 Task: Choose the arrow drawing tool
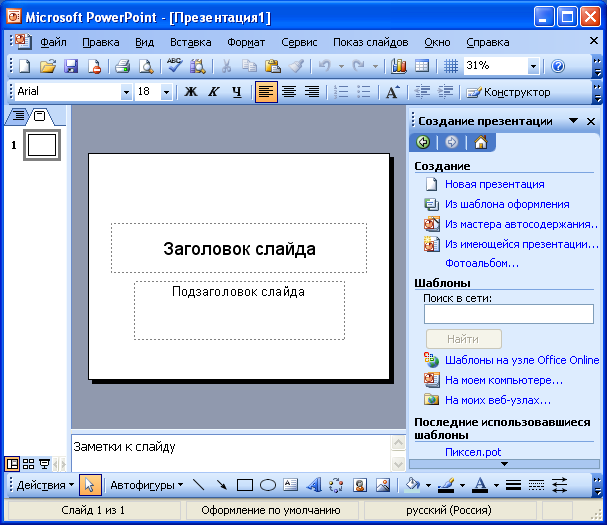click(x=221, y=485)
